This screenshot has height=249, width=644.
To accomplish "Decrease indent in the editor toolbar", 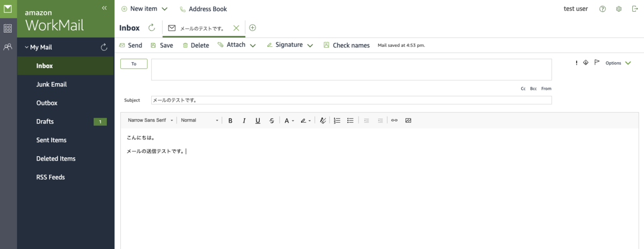I will 367,121.
